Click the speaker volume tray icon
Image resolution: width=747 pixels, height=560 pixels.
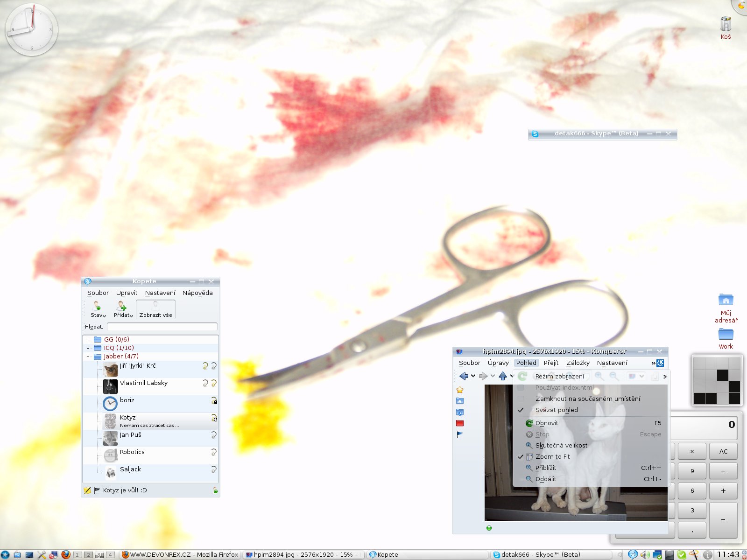(645, 555)
